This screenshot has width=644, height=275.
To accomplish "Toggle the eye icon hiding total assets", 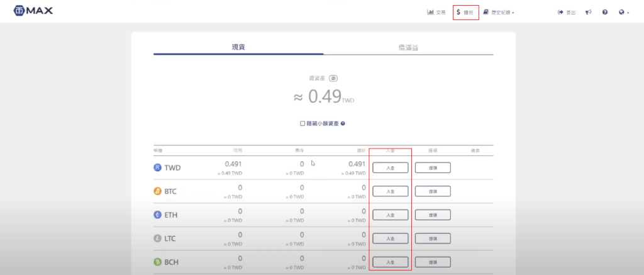I will pos(333,78).
